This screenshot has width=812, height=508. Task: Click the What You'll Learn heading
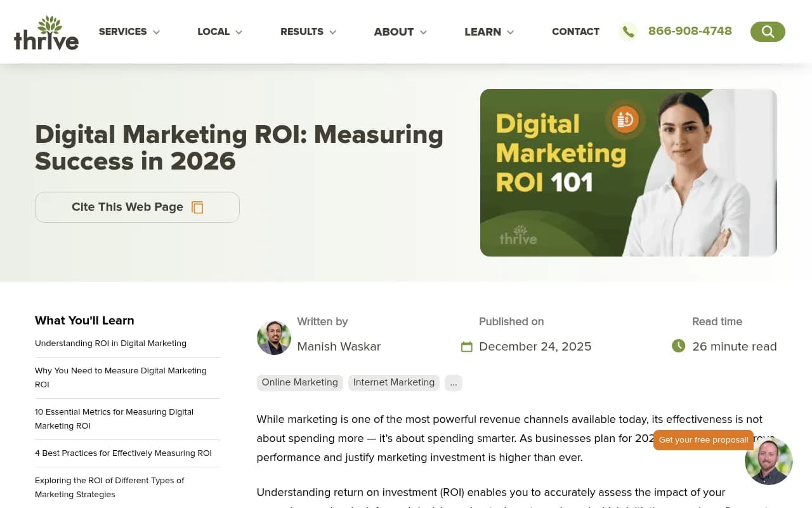(84, 321)
